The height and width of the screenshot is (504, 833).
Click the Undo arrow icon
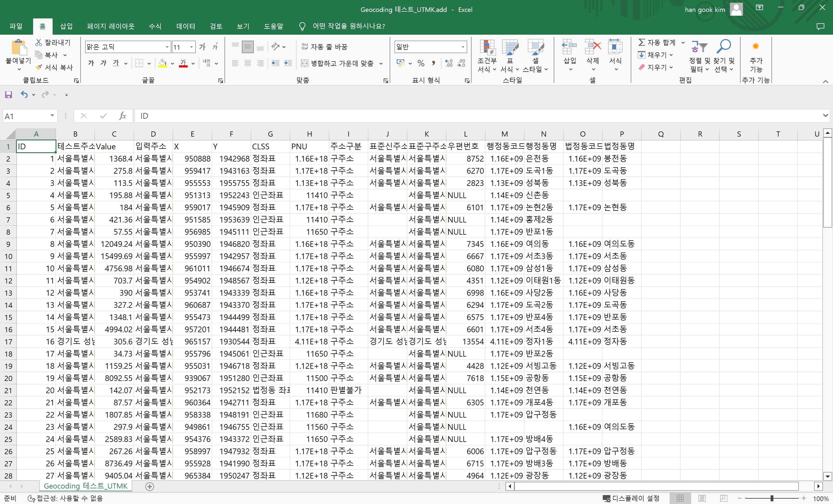tap(24, 95)
